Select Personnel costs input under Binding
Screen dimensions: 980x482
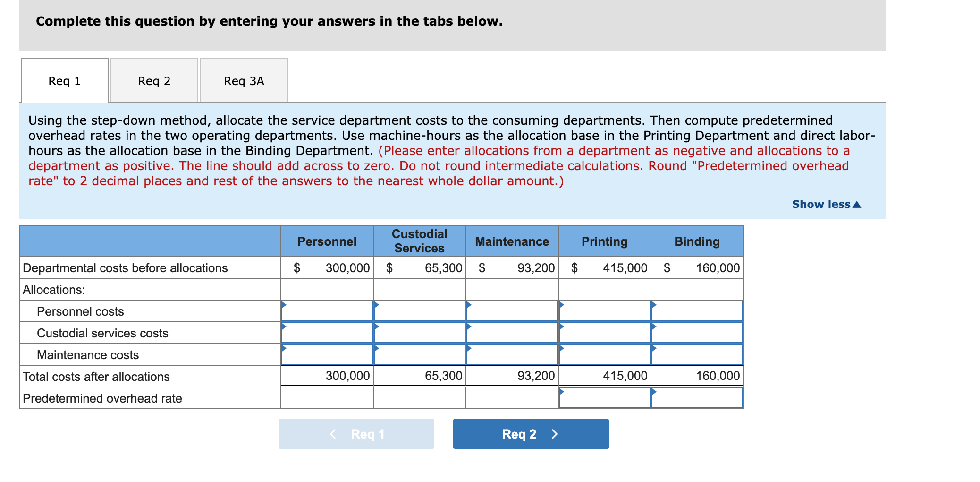point(697,311)
